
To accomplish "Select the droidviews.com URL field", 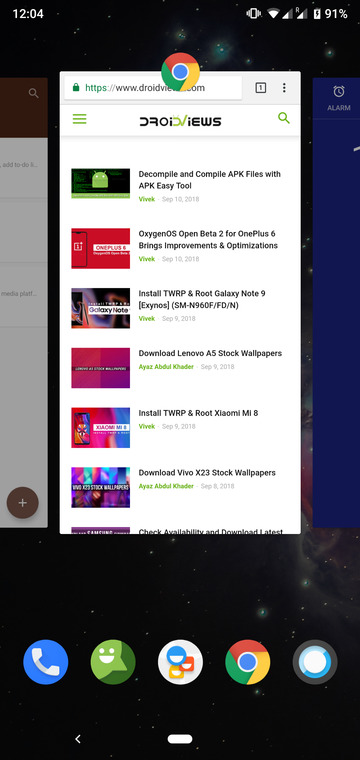I will (153, 88).
